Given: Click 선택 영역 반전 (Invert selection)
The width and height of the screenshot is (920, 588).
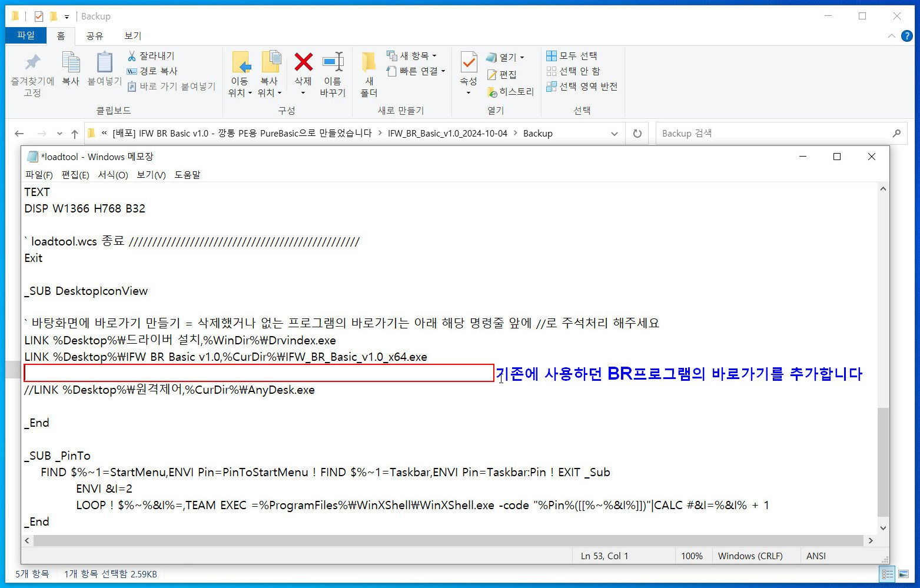Looking at the screenshot, I should point(582,87).
